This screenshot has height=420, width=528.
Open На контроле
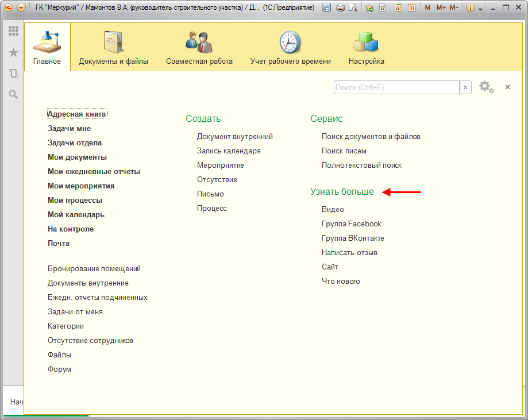pyautogui.click(x=70, y=229)
